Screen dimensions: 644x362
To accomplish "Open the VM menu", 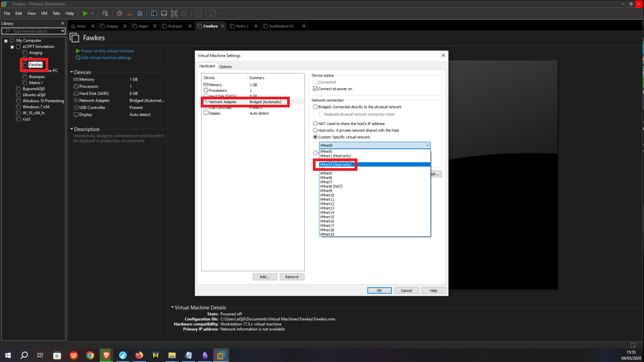I will tap(44, 13).
